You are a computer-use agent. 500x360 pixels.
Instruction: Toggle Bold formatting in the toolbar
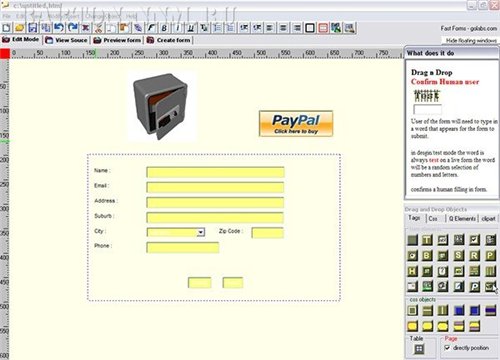(x=164, y=28)
